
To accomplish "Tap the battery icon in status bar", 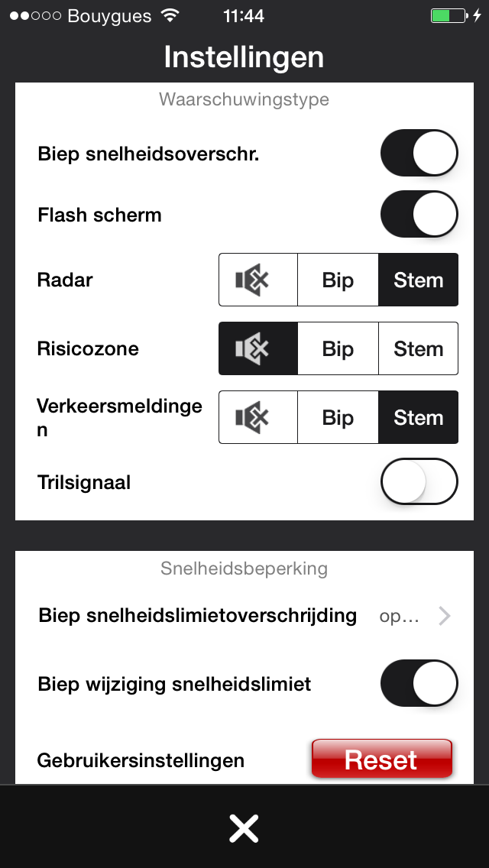I will [x=447, y=16].
